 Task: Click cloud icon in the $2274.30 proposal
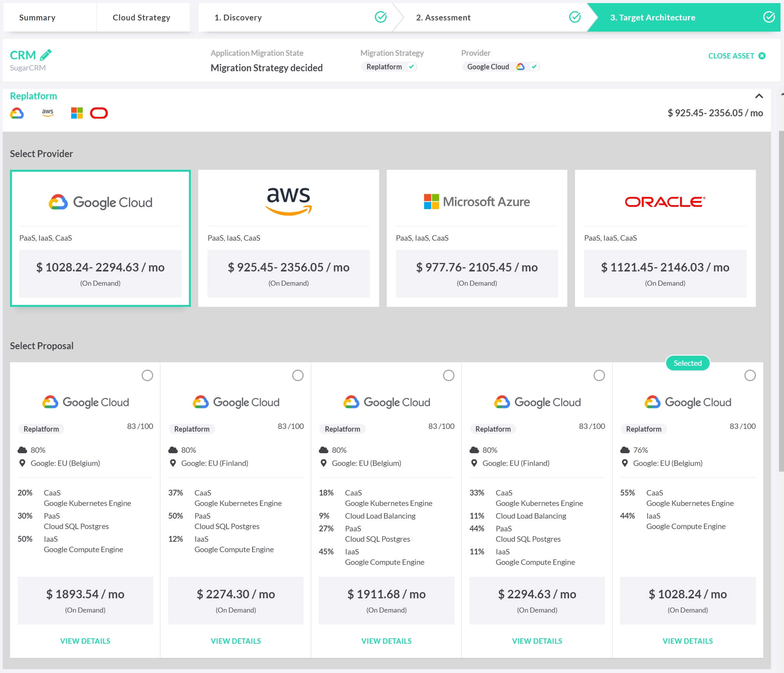[173, 450]
